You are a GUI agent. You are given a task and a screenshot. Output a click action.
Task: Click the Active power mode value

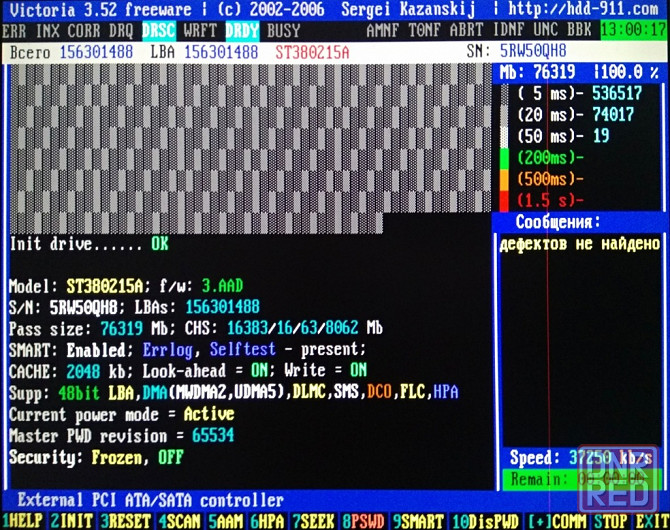click(x=209, y=414)
